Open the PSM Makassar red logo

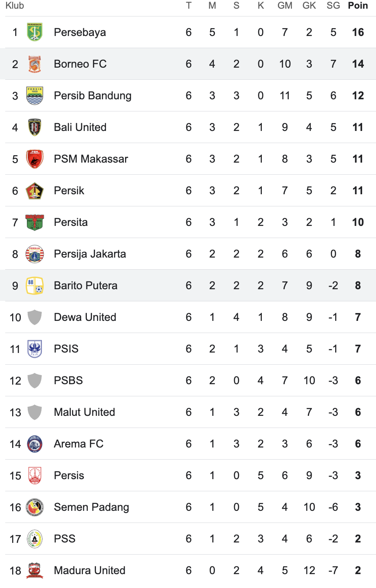(x=35, y=159)
